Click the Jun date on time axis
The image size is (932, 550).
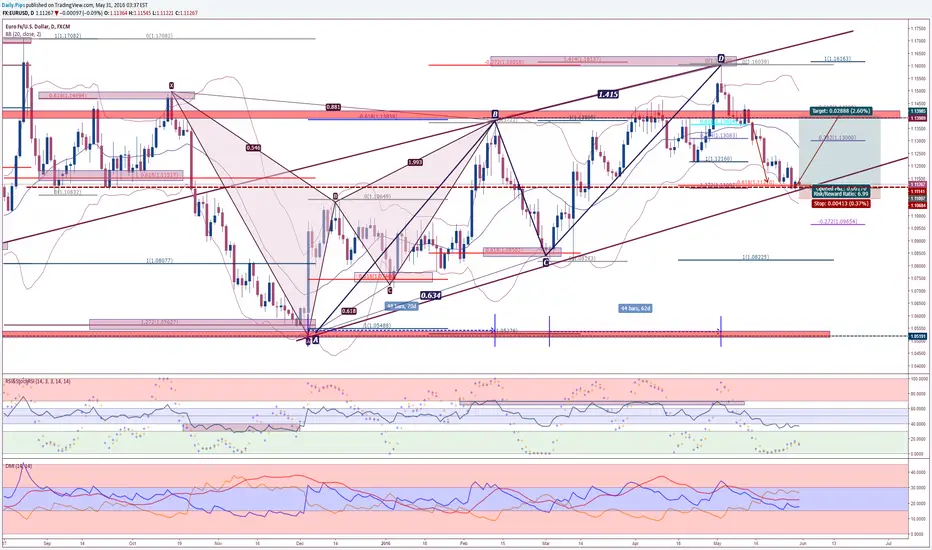pyautogui.click(x=802, y=543)
